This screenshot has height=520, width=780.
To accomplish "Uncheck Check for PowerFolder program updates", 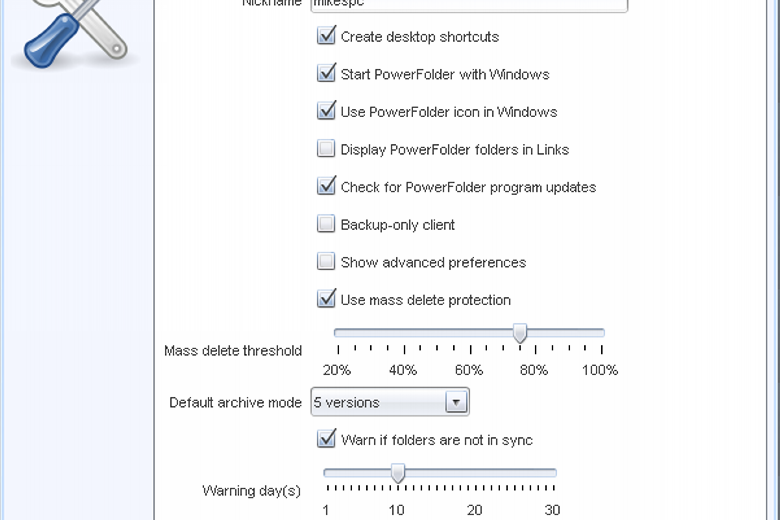I will (326, 186).
